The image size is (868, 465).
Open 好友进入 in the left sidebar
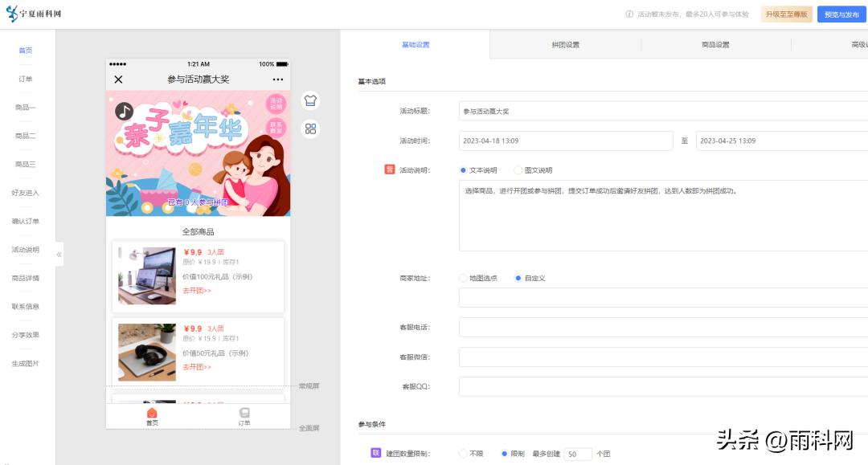[x=26, y=193]
